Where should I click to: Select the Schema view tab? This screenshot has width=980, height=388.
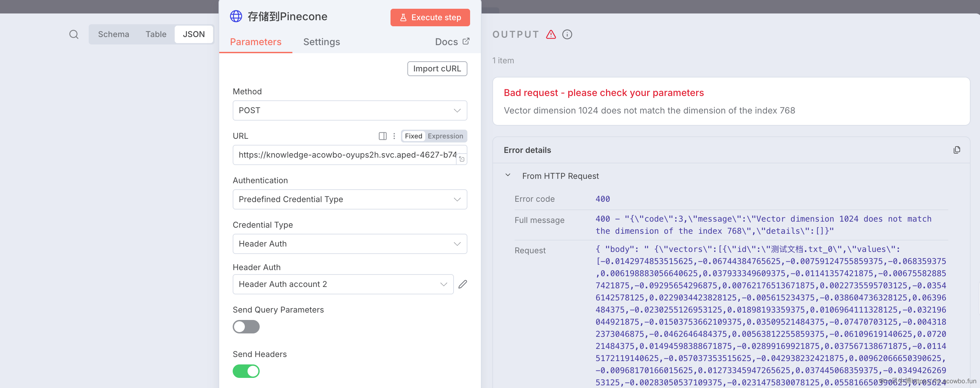click(113, 34)
